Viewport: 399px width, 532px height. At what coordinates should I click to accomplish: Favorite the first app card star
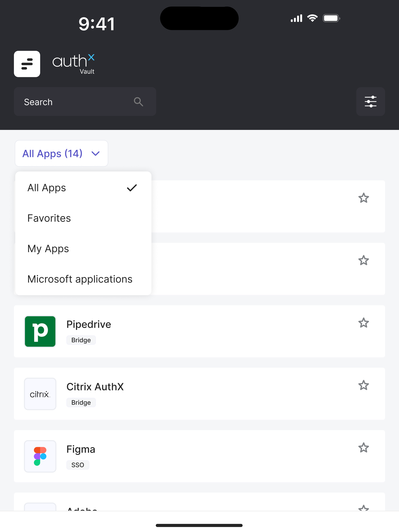point(363,198)
